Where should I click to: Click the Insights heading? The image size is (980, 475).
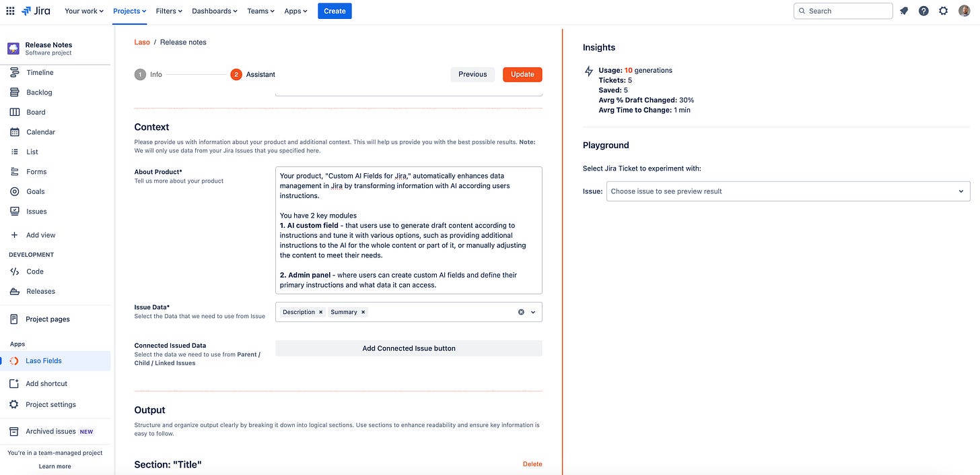pyautogui.click(x=599, y=48)
